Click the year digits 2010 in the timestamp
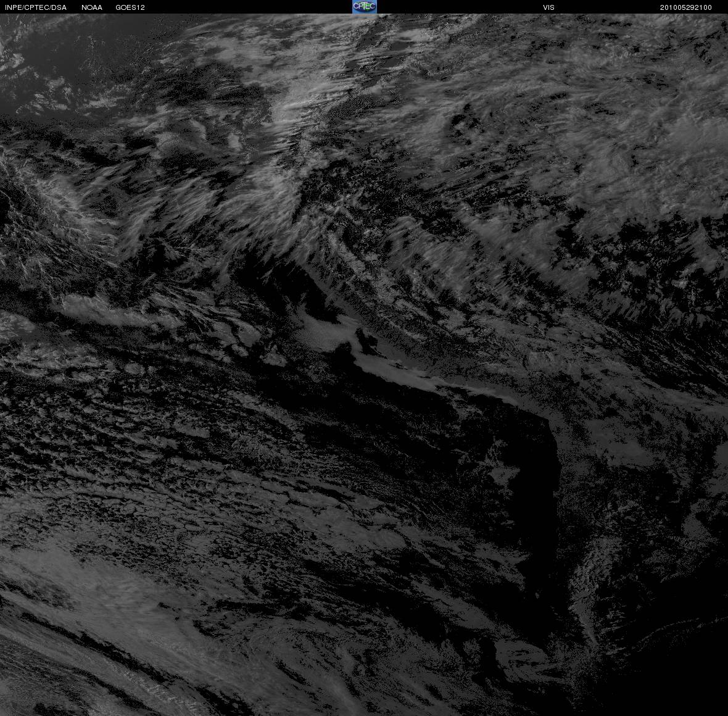Screen dimensions: 728x716 pyautogui.click(x=668, y=7)
